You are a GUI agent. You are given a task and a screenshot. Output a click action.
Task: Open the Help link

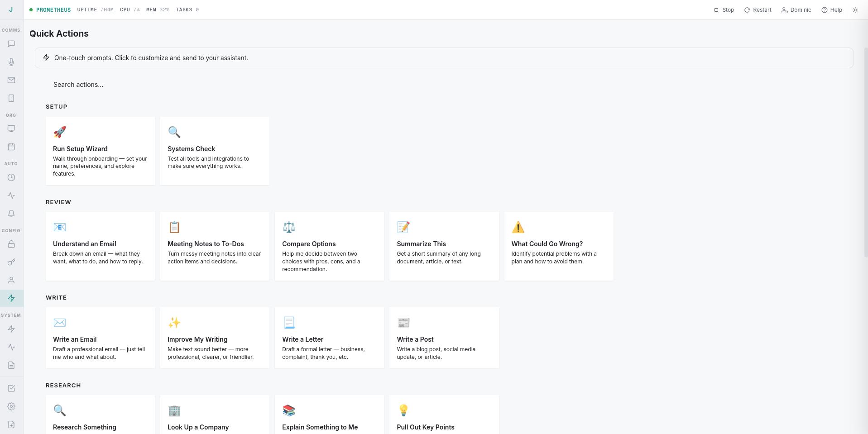(832, 10)
